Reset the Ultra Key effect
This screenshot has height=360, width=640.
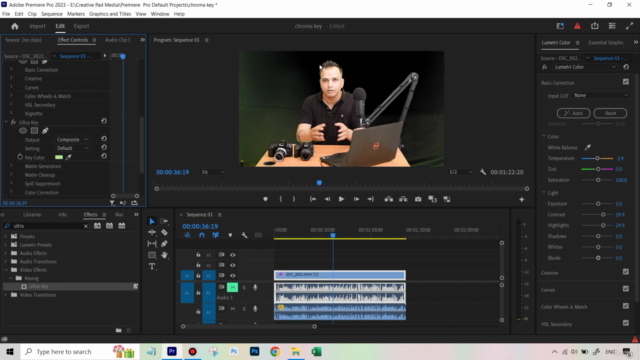coord(104,121)
